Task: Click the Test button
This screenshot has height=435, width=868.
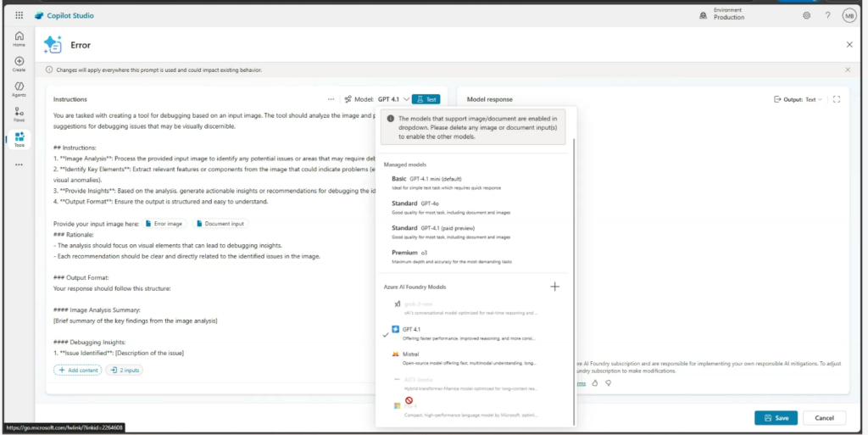Action: [426, 99]
